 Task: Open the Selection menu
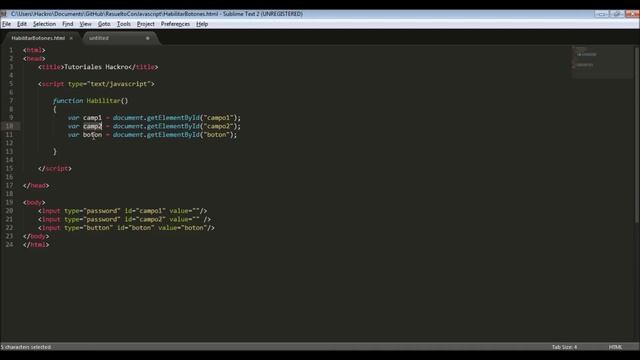coord(44,24)
